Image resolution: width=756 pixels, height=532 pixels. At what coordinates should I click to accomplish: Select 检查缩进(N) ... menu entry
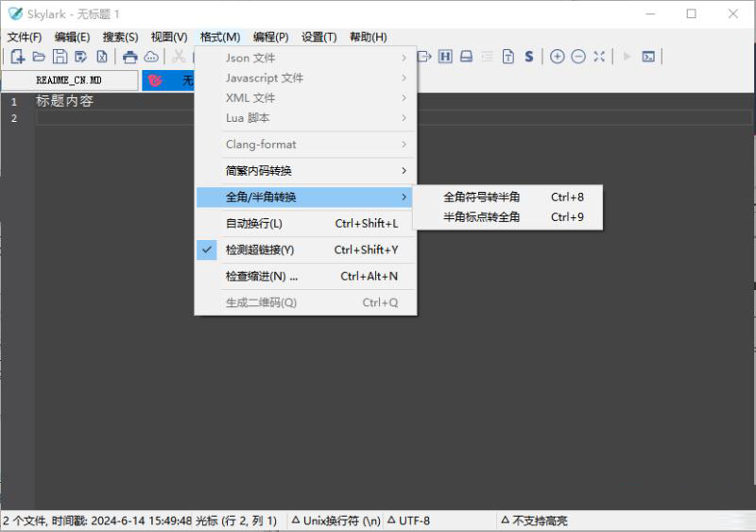coord(305,276)
